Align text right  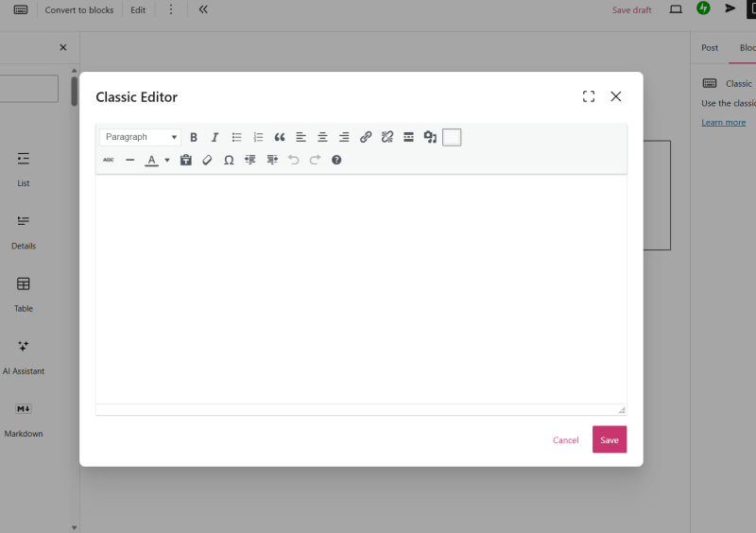pos(344,137)
